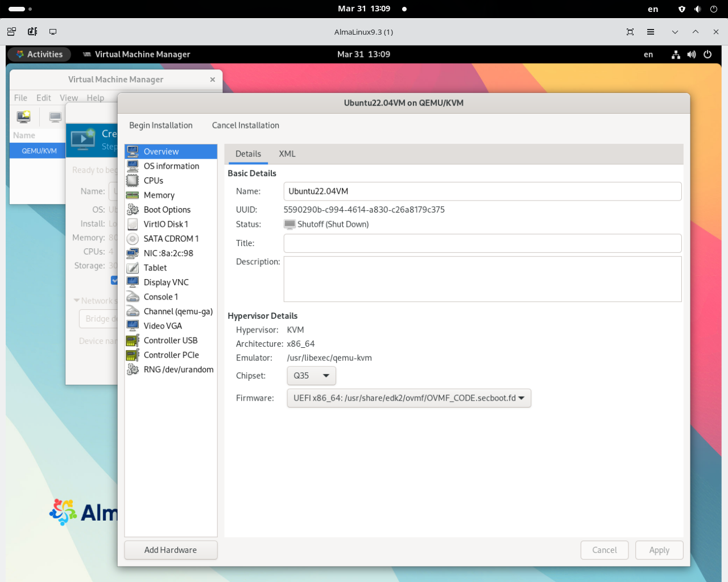Open the Edit menu in Virtual Machine Manager
The width and height of the screenshot is (728, 582).
pos(44,98)
